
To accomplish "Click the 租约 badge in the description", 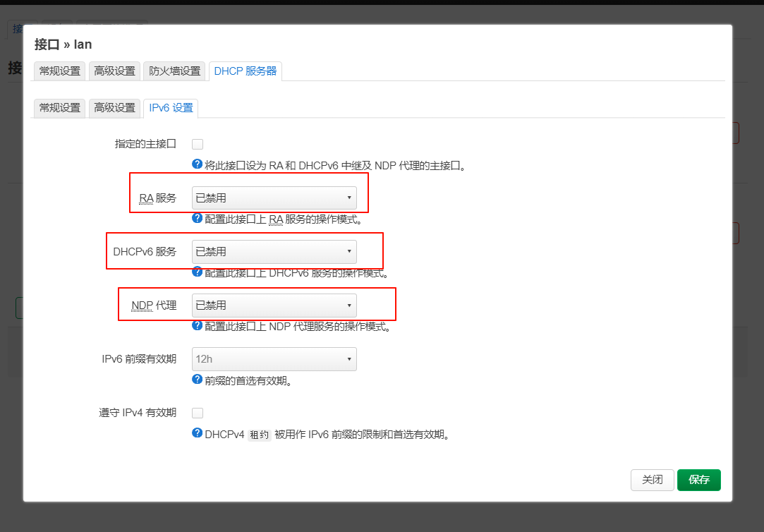I will click(x=259, y=435).
